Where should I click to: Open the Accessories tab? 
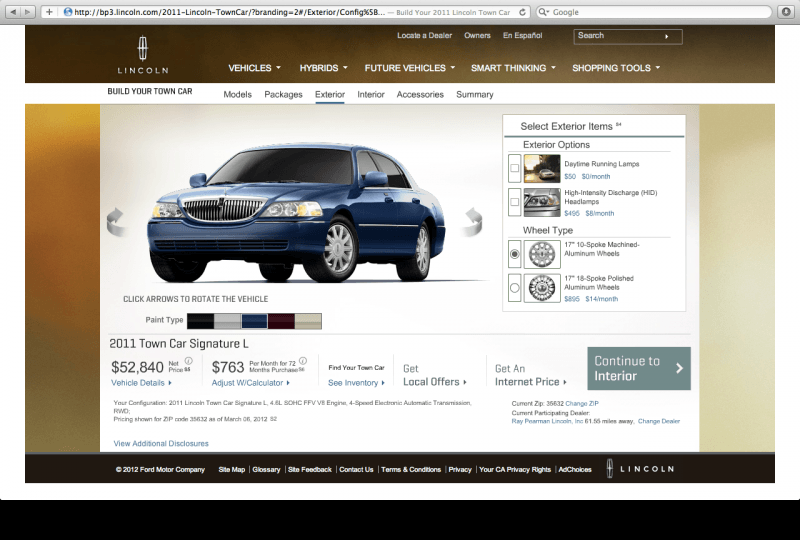420,94
